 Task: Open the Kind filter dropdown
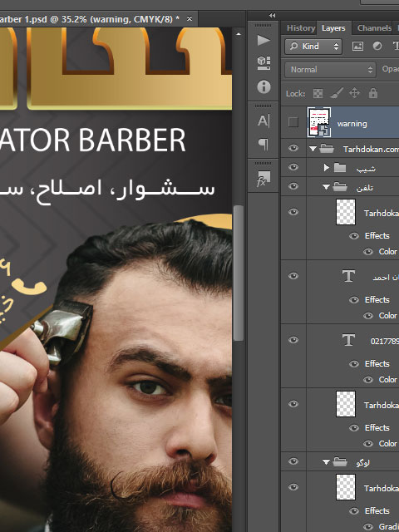coord(313,47)
